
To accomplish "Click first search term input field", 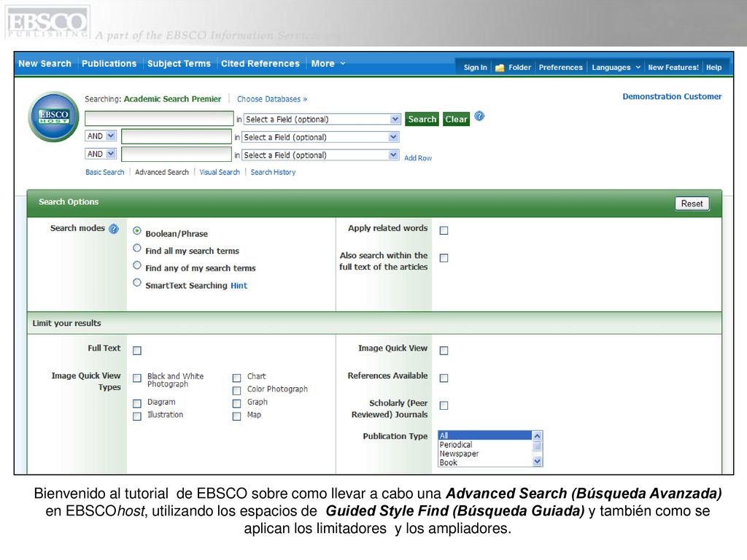I will pyautogui.click(x=159, y=119).
